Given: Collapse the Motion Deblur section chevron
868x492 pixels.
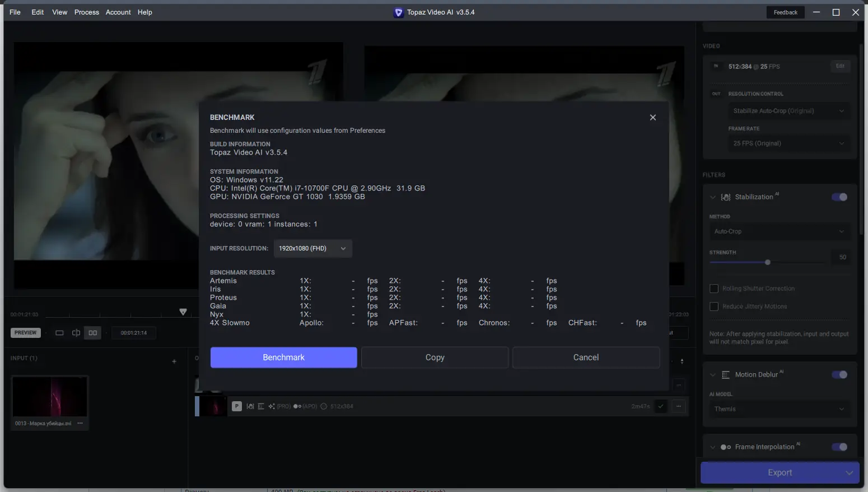Looking at the screenshot, I should (713, 375).
